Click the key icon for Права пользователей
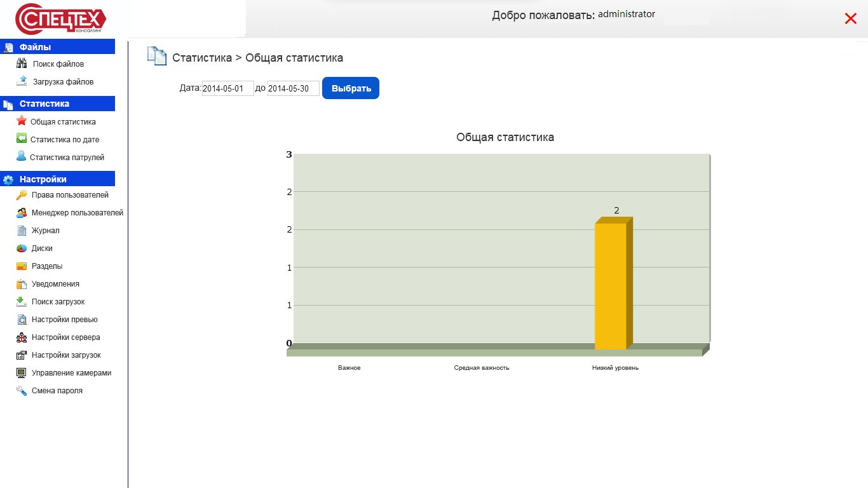Viewport: 868px width, 488px height. (x=22, y=195)
